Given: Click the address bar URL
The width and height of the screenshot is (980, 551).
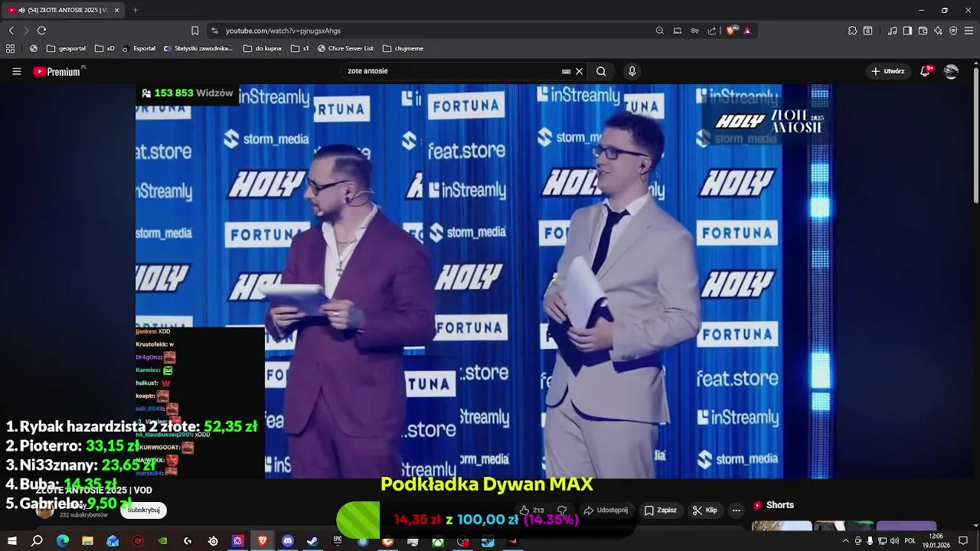Looking at the screenshot, I should (x=283, y=31).
